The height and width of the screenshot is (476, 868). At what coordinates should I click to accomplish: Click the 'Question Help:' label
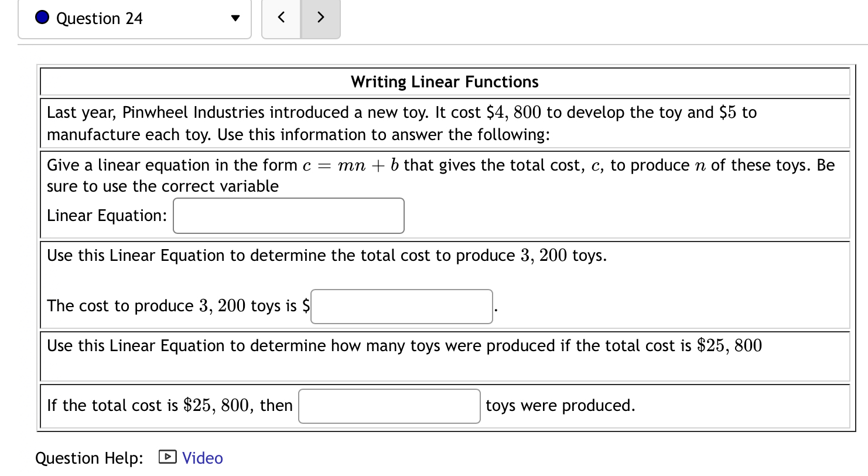coord(90,458)
